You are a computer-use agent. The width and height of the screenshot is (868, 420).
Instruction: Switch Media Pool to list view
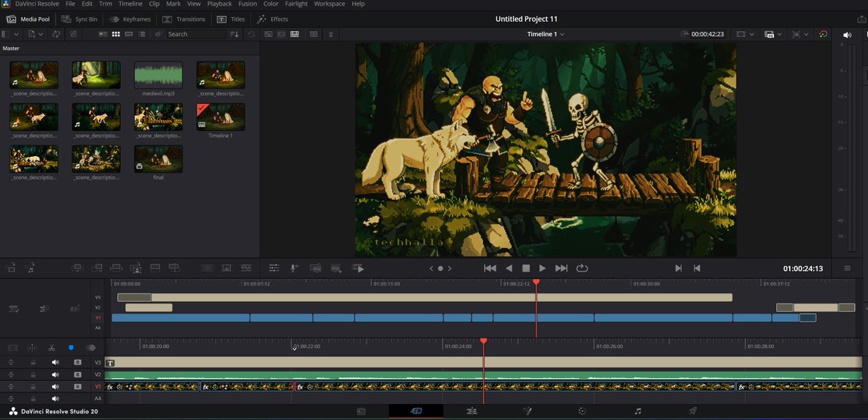pos(140,34)
